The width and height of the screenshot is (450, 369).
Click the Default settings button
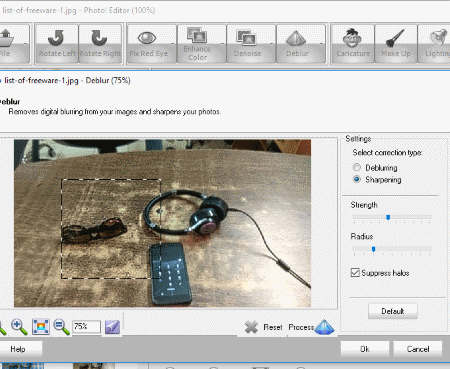[x=393, y=311]
